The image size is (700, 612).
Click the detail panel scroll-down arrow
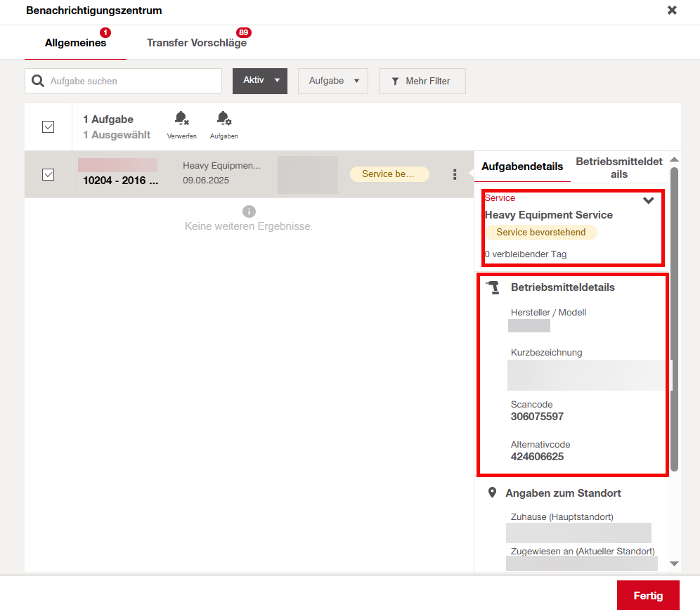pyautogui.click(x=675, y=564)
